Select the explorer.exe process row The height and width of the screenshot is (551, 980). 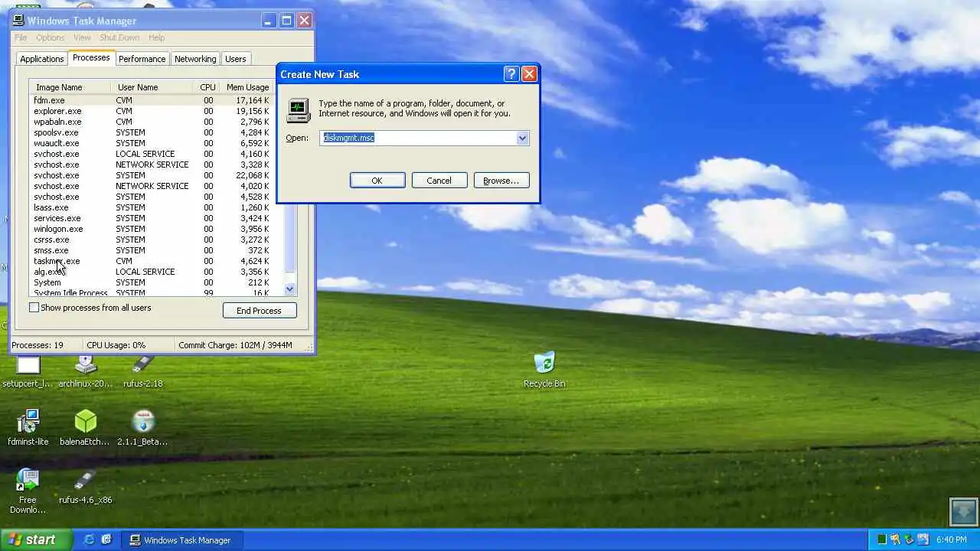click(152, 111)
